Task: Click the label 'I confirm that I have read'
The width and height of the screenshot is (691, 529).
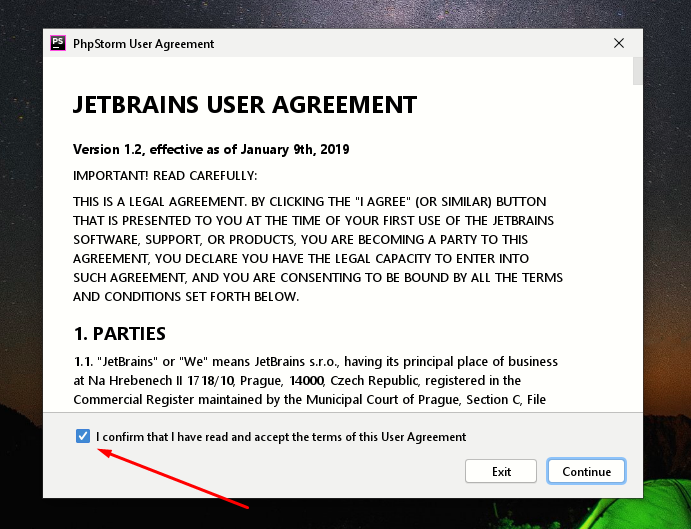Action: coord(281,437)
